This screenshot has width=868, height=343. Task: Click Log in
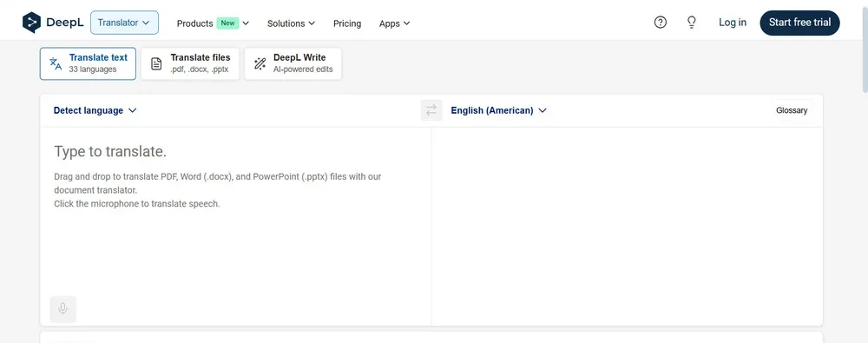[x=733, y=23]
